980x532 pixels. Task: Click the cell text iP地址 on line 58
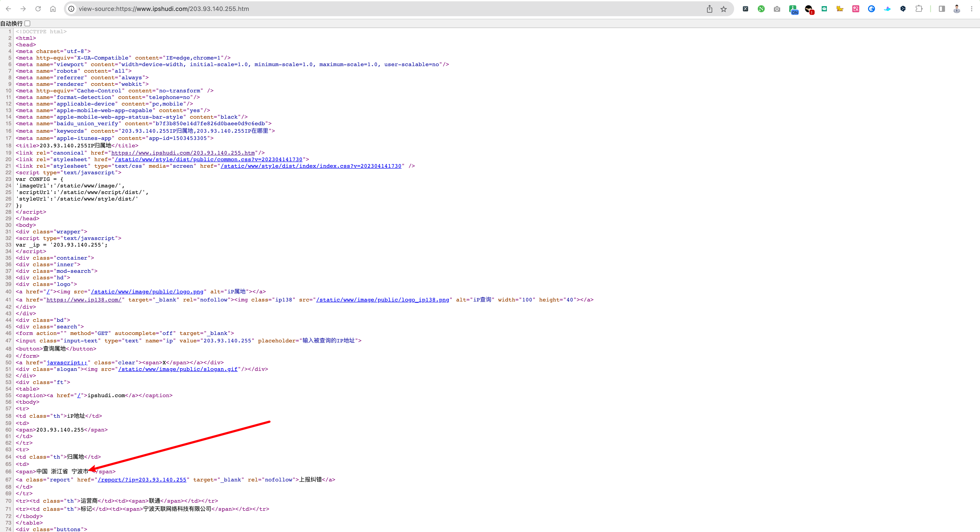coord(76,416)
